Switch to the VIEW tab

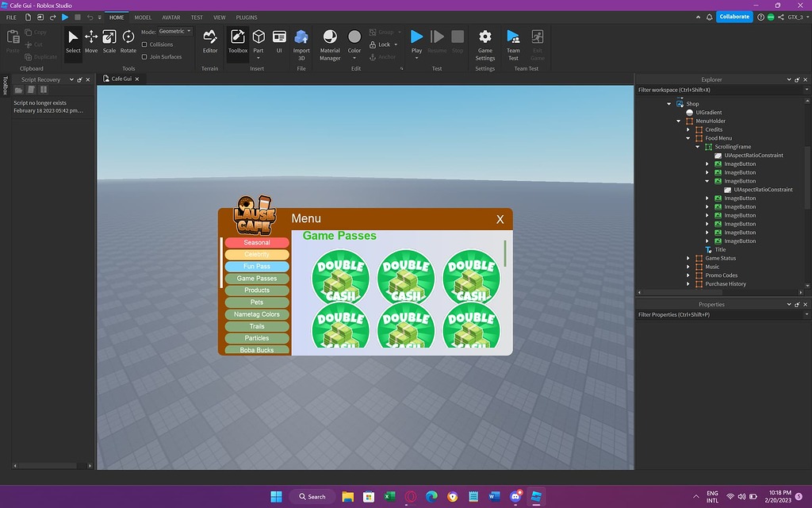(x=220, y=17)
